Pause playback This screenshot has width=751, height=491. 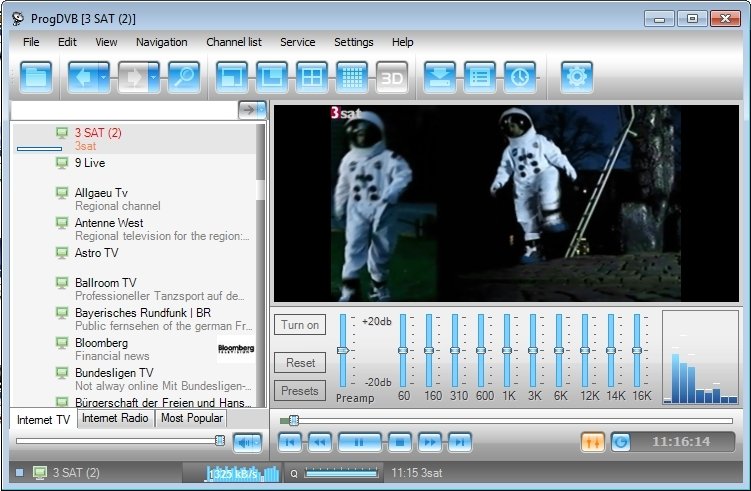(359, 442)
